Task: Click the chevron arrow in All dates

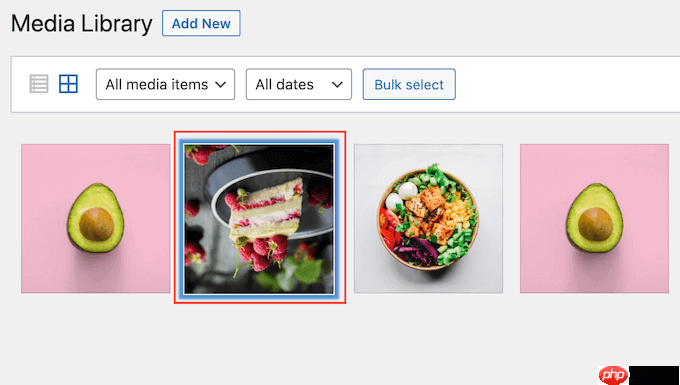Action: pos(337,85)
